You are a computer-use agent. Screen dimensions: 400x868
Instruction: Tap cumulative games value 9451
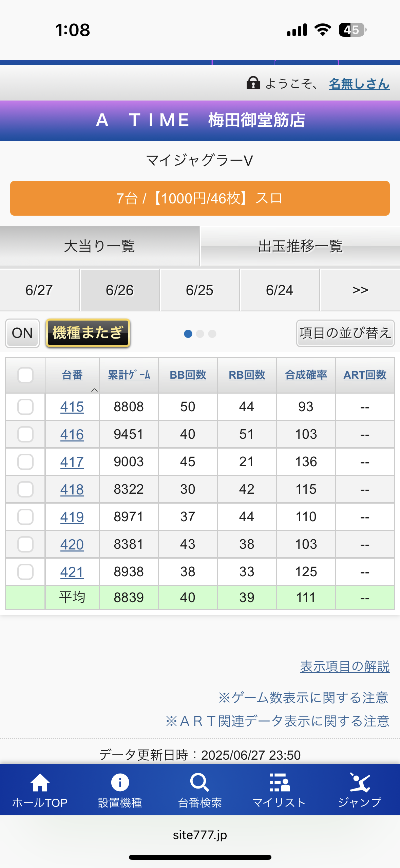pos(129,434)
